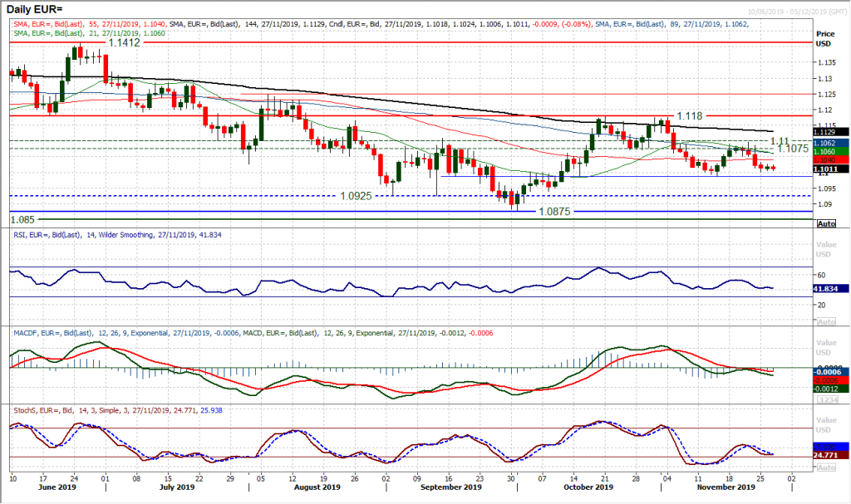Click the green -0.0012 MACD signal tag

825,388
